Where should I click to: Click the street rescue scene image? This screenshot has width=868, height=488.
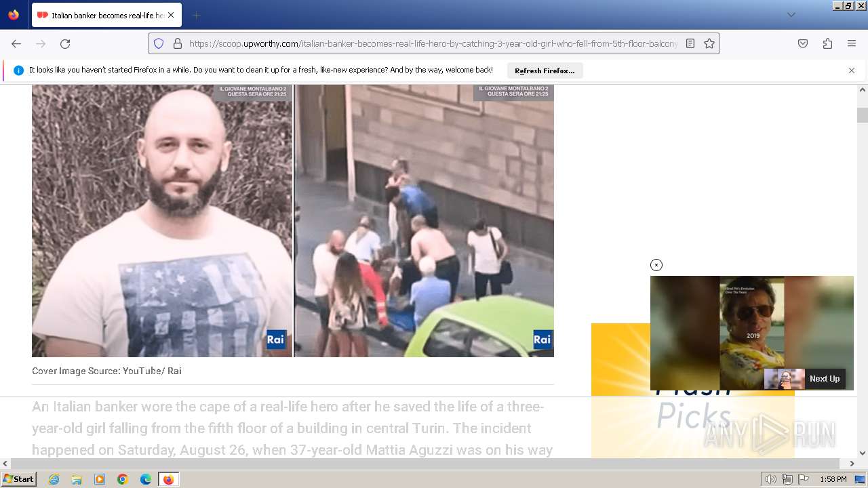(425, 221)
